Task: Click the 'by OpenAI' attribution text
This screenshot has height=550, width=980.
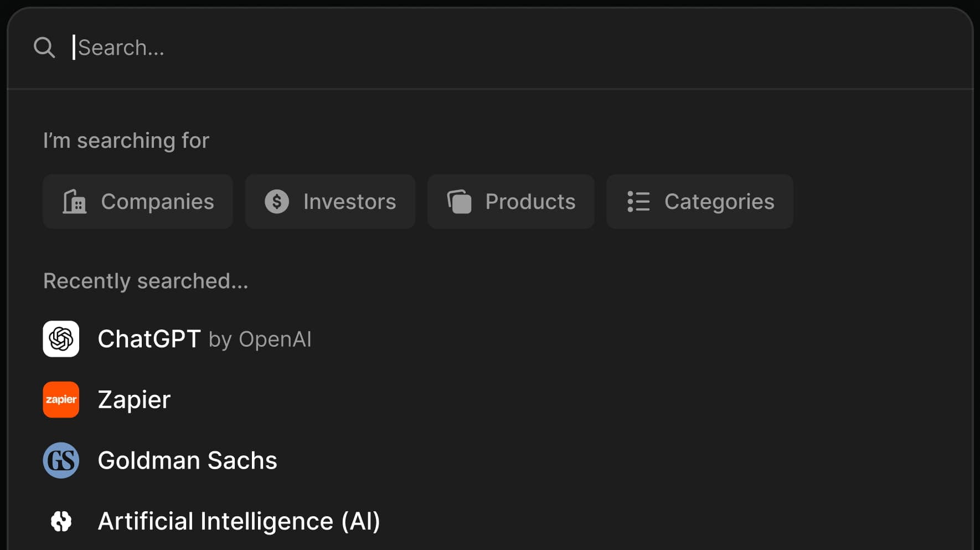Action: click(x=260, y=339)
